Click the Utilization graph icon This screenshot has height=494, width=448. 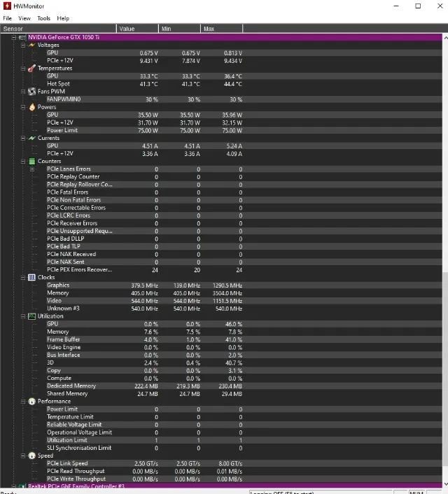tap(31, 316)
